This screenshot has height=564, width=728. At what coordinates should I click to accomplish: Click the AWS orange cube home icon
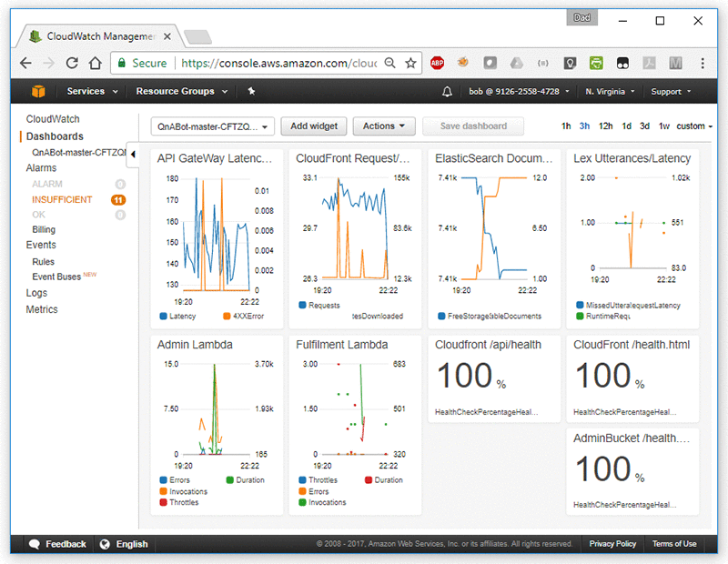(38, 91)
